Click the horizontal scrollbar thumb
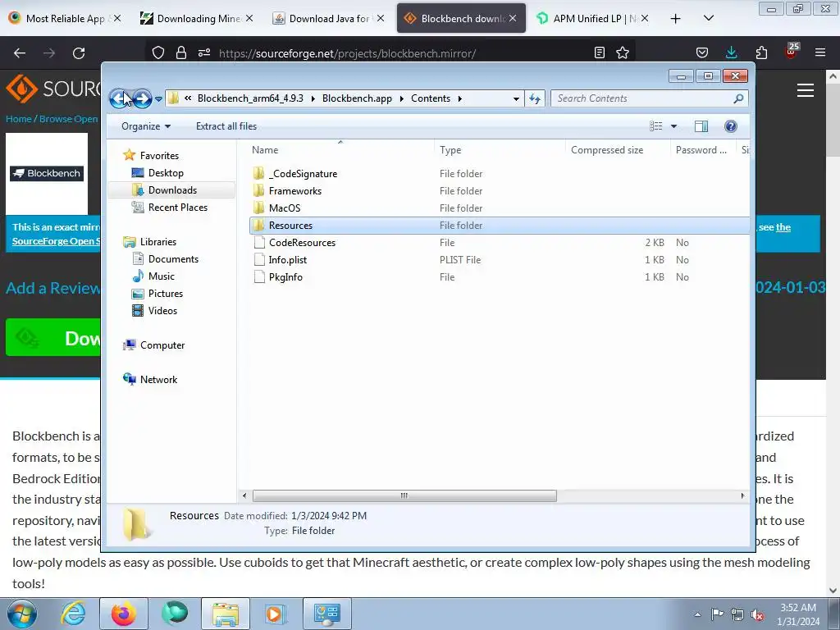 pos(404,495)
